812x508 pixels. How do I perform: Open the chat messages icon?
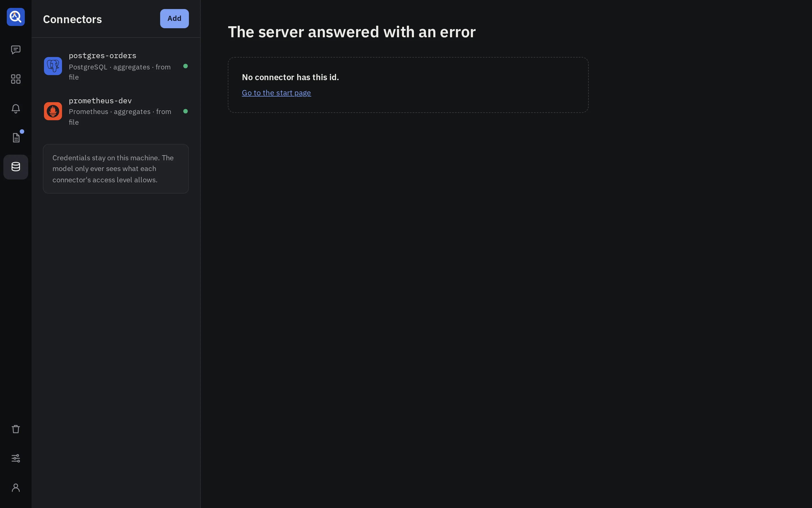(x=16, y=50)
